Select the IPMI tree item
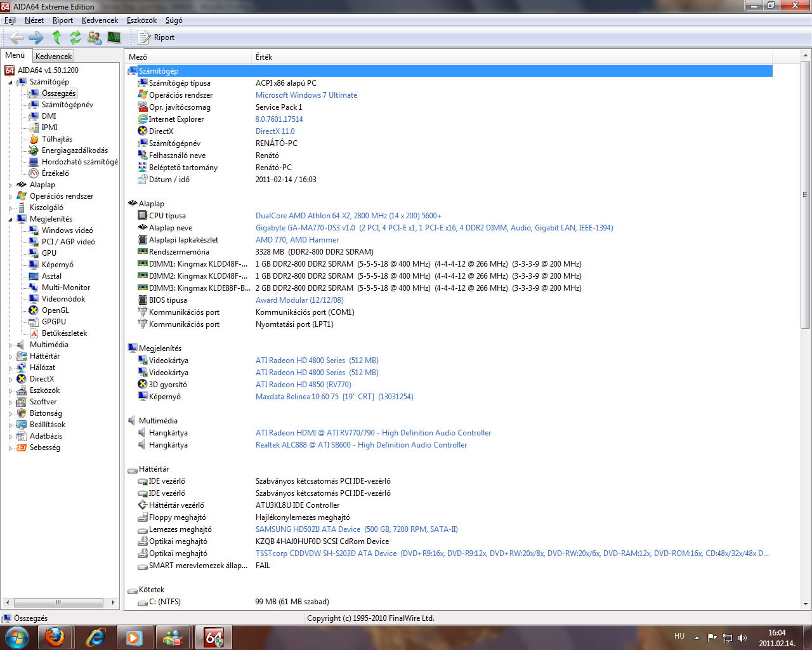Image resolution: width=812 pixels, height=650 pixels. 49,128
